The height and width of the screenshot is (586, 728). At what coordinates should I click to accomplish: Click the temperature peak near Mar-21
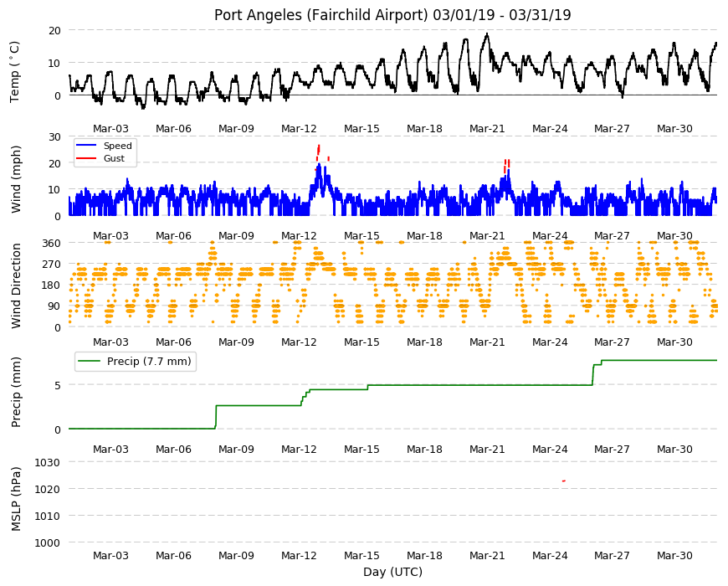coord(486,34)
